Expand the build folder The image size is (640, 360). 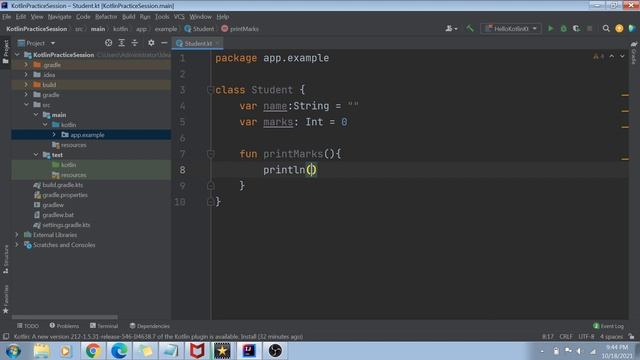coord(26,84)
